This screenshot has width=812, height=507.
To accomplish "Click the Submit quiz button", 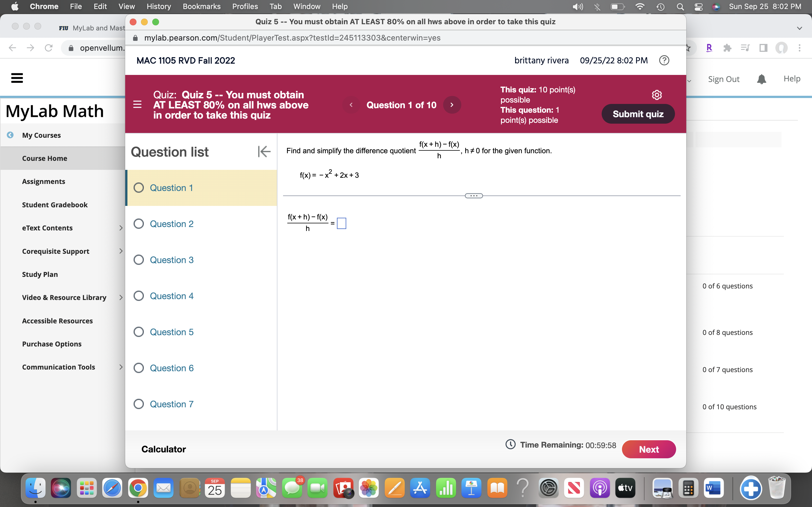I will coord(638,114).
